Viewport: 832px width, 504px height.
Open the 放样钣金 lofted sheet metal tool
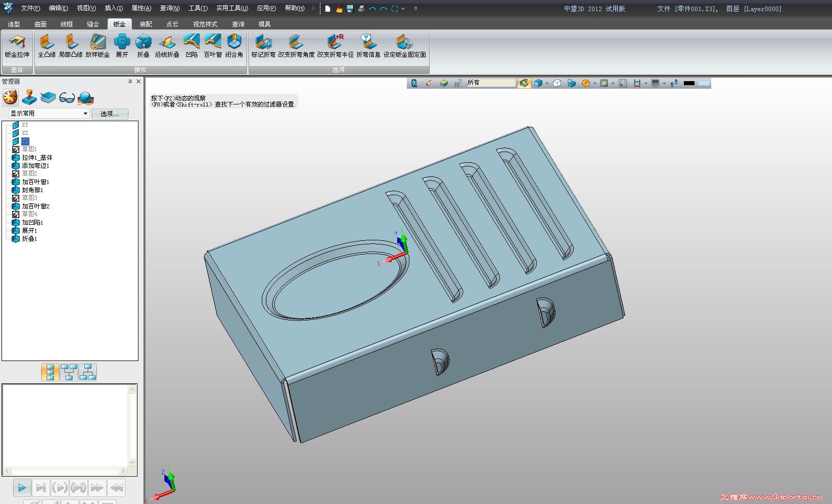click(97, 47)
